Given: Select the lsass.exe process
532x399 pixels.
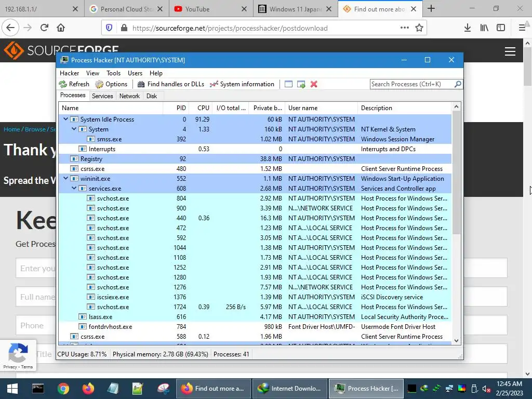Looking at the screenshot, I should (x=255, y=316).
